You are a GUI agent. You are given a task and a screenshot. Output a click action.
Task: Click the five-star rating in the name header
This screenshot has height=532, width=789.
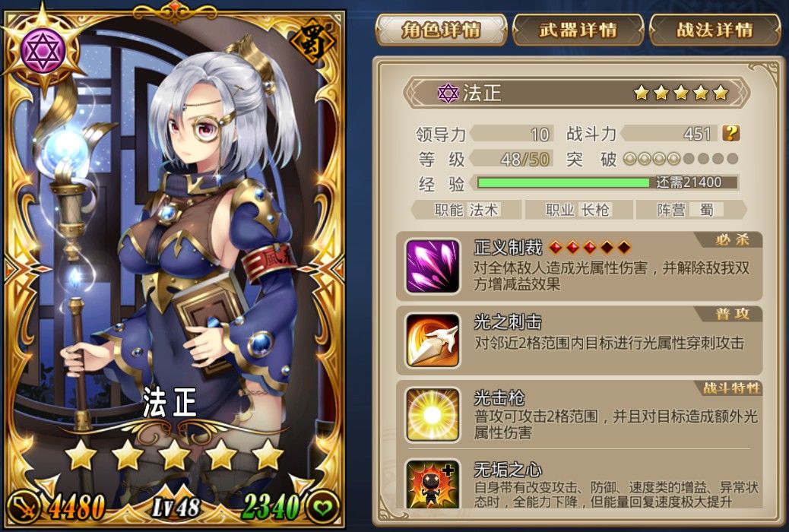(681, 93)
